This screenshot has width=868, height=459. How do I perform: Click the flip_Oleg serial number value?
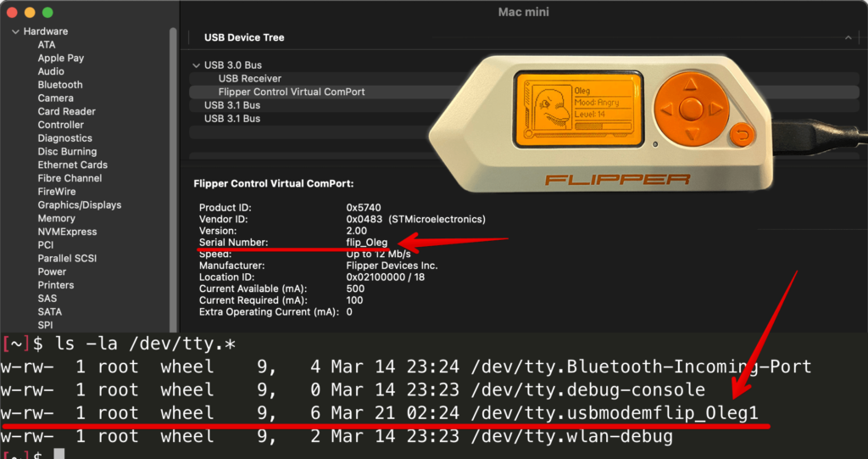click(x=366, y=243)
